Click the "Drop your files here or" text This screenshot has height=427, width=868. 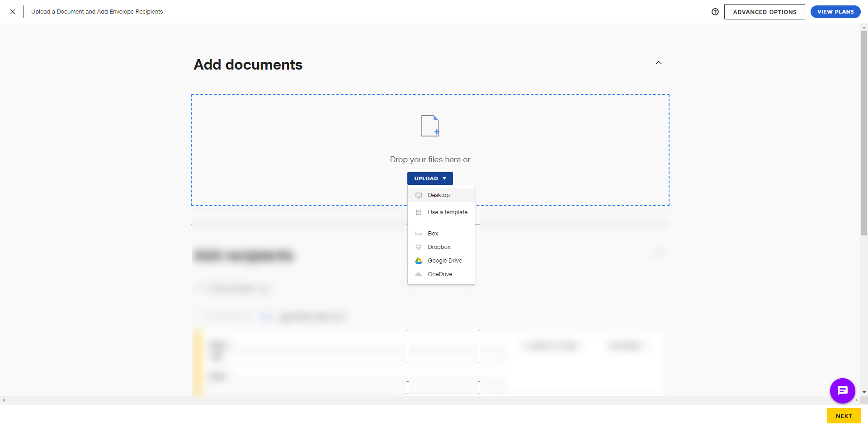pyautogui.click(x=430, y=160)
